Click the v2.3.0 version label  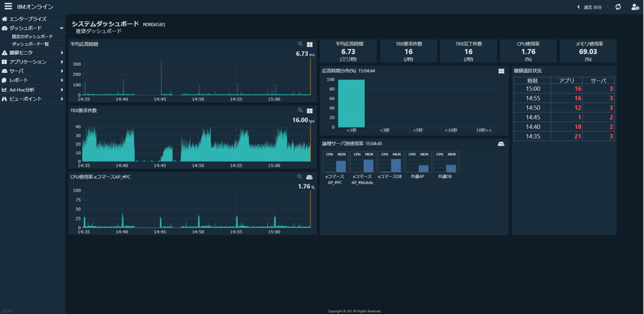(6, 311)
